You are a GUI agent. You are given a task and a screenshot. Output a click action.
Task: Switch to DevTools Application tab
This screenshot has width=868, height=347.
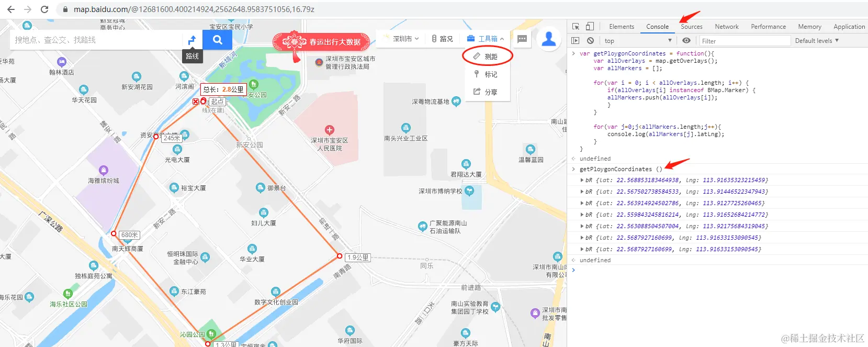[x=849, y=27]
